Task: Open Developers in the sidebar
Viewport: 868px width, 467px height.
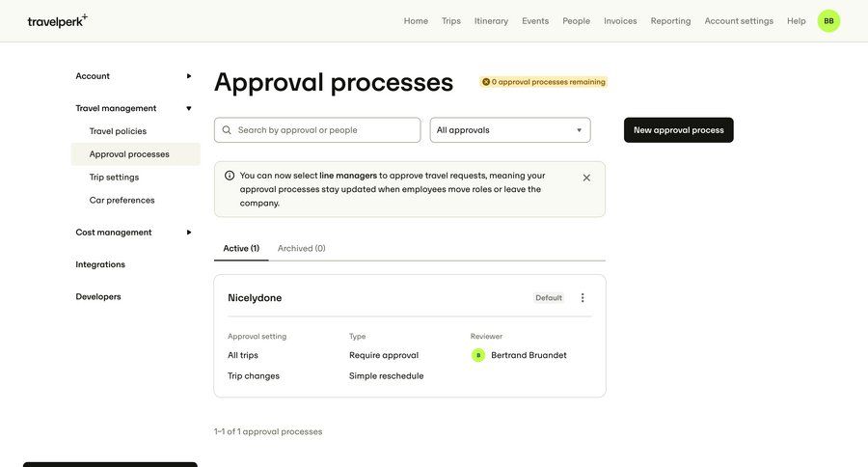Action: [x=98, y=296]
